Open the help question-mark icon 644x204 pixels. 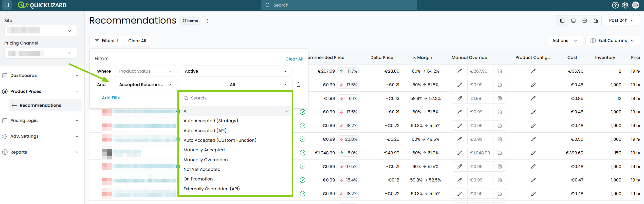(x=615, y=5)
